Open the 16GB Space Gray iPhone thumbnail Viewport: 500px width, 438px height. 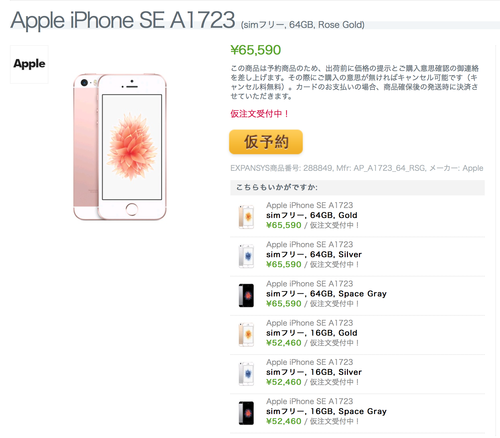[246, 413]
